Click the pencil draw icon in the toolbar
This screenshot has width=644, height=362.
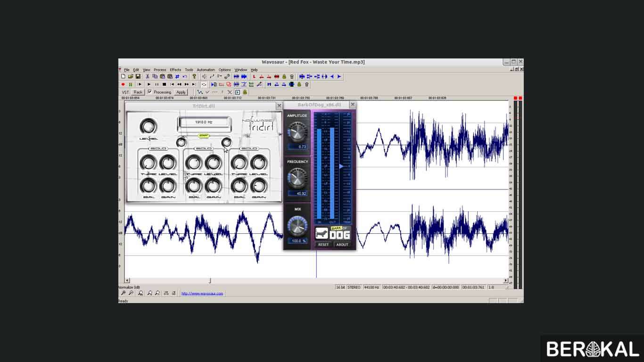259,84
